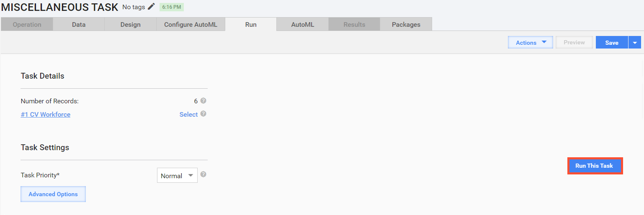This screenshot has width=644, height=215.
Task: Click the 6:16 PM timestamp badge
Action: [x=171, y=7]
